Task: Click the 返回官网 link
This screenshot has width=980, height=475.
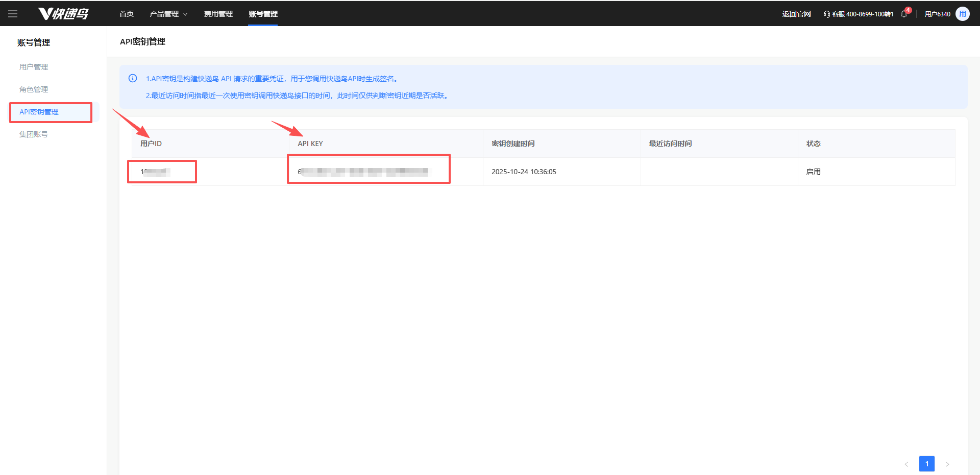Action: click(x=796, y=14)
